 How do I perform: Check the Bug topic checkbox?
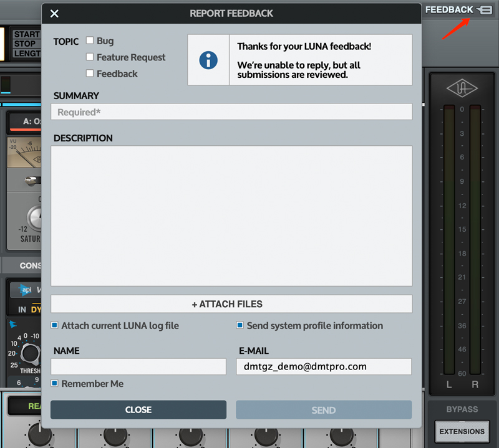click(89, 41)
